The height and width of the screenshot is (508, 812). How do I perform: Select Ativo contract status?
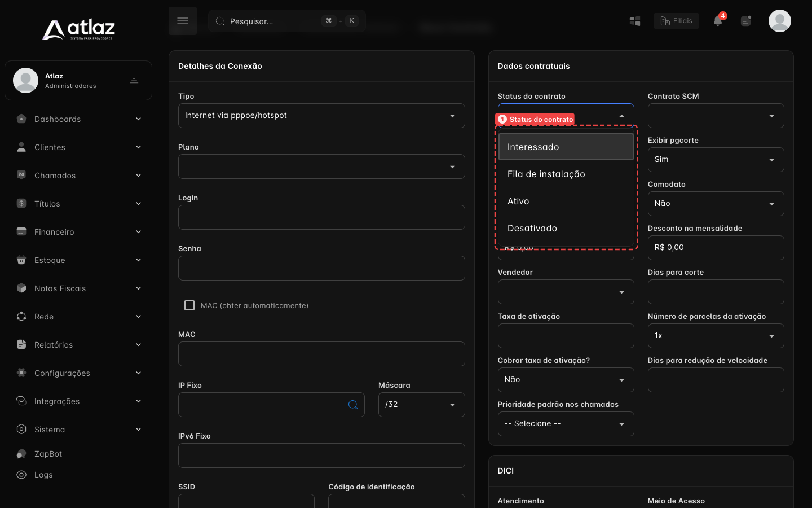[566, 201]
